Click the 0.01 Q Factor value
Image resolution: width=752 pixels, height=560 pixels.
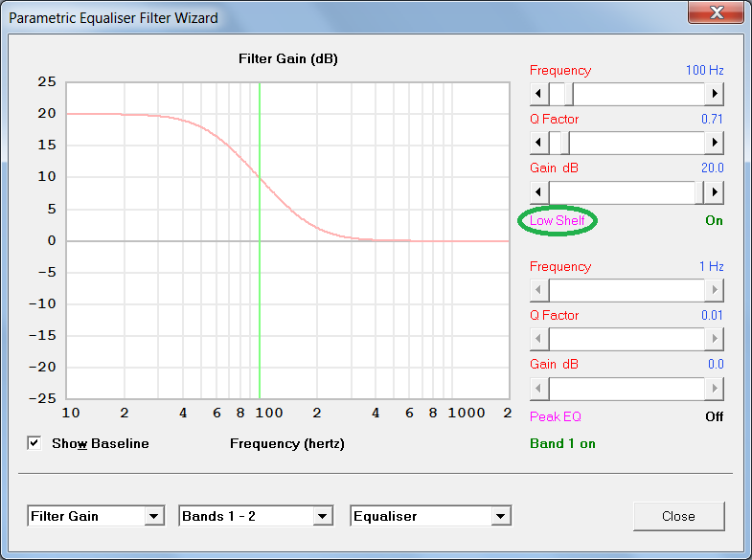[712, 315]
